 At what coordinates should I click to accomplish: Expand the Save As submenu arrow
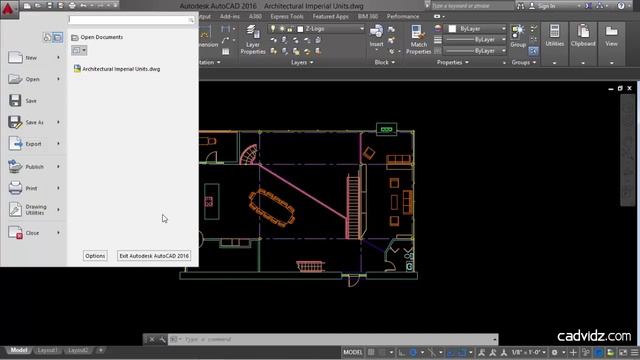[58, 122]
